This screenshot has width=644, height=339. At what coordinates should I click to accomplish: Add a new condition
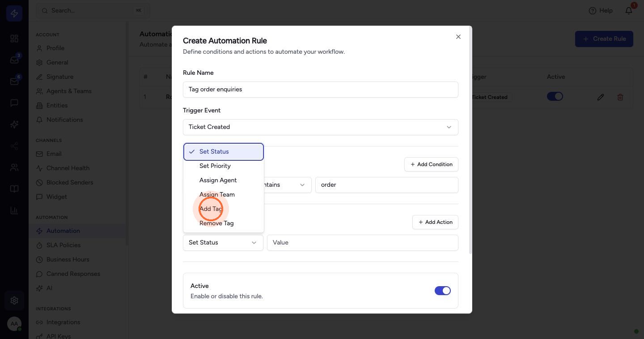(x=431, y=164)
